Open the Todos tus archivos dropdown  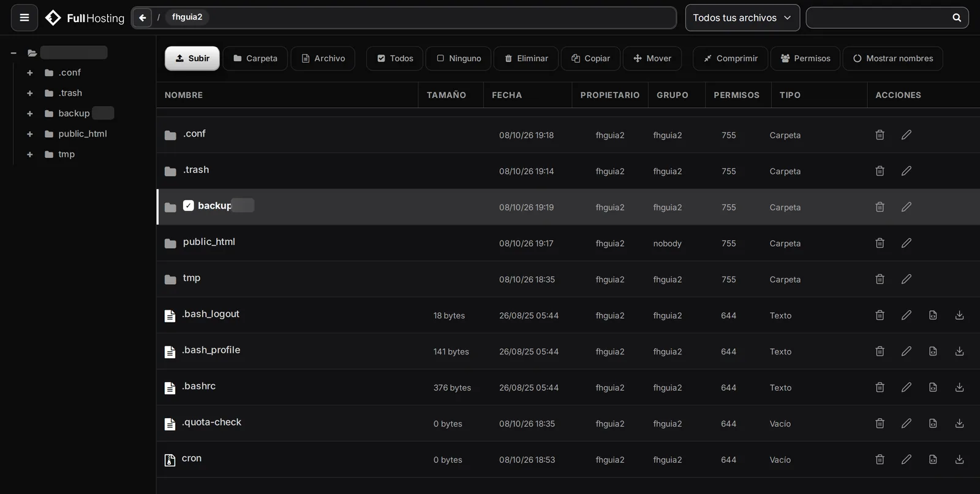tap(742, 18)
